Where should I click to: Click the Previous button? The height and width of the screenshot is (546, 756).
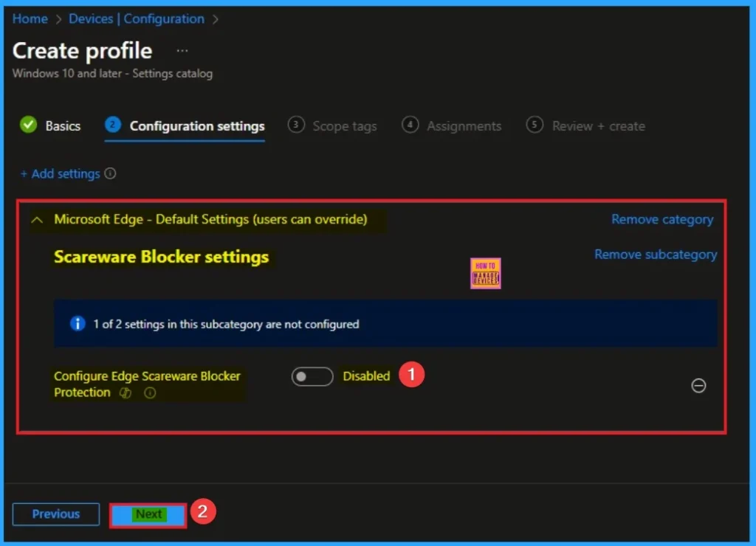(x=56, y=514)
